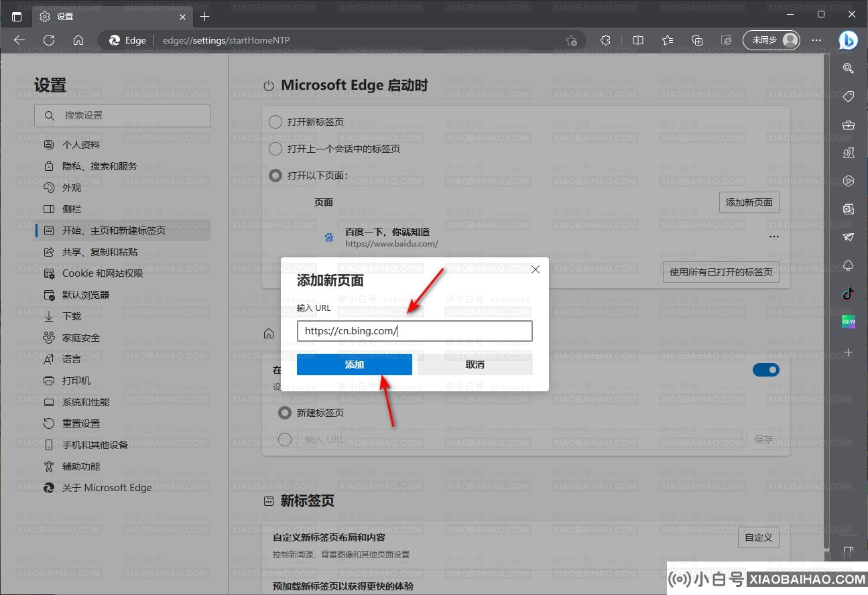Click 保存 button beside URL input
Viewport: 868px width, 595px height.
click(763, 440)
